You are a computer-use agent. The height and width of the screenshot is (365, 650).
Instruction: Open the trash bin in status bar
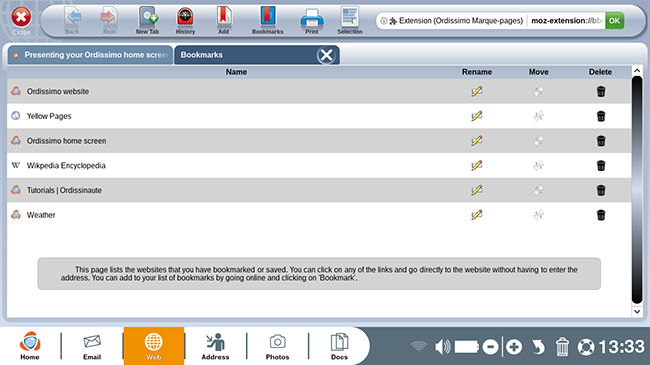coord(562,347)
